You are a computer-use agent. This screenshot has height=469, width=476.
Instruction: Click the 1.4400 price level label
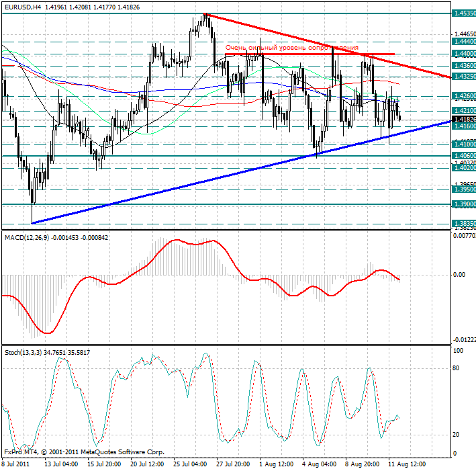(464, 54)
